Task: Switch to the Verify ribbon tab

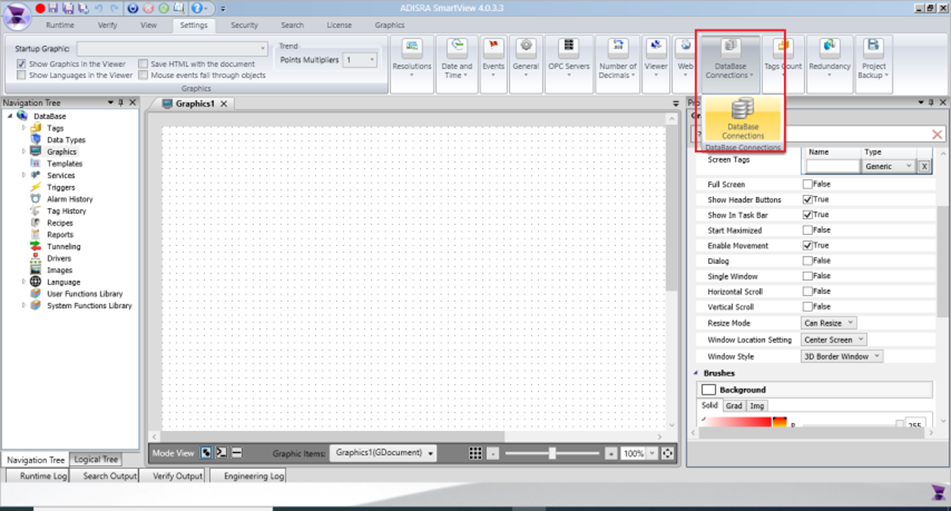Action: click(x=107, y=25)
